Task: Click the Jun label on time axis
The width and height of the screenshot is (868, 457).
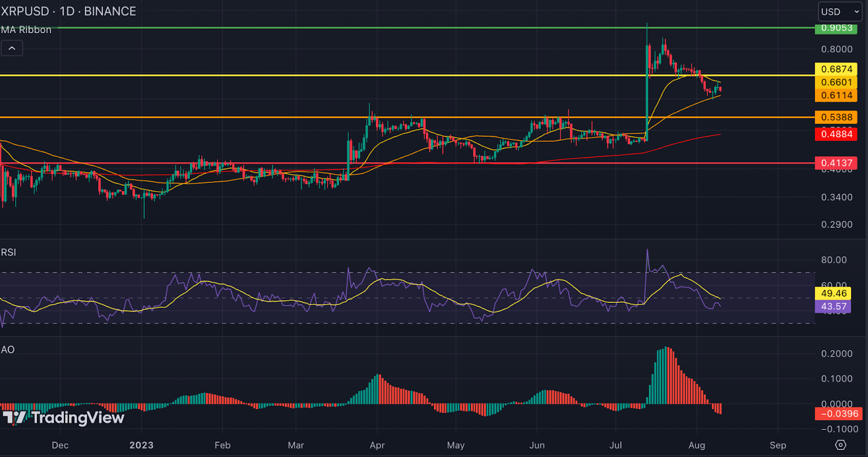Action: coord(537,445)
